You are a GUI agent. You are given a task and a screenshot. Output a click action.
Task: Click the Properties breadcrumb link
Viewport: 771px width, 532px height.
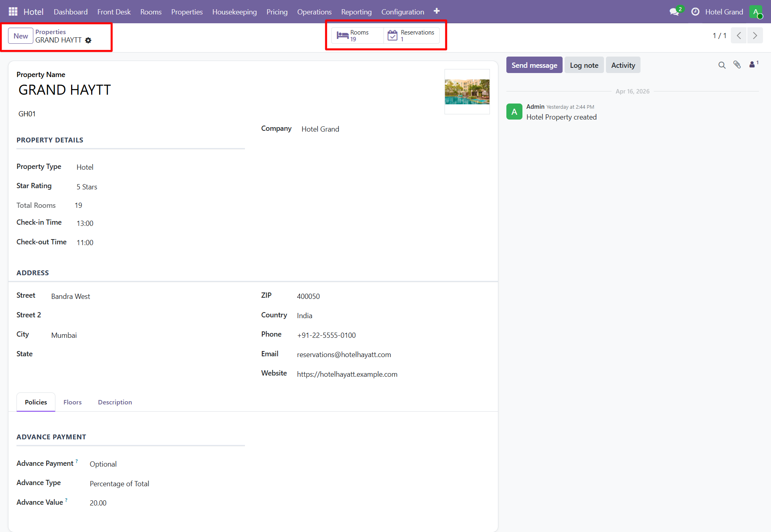click(51, 32)
